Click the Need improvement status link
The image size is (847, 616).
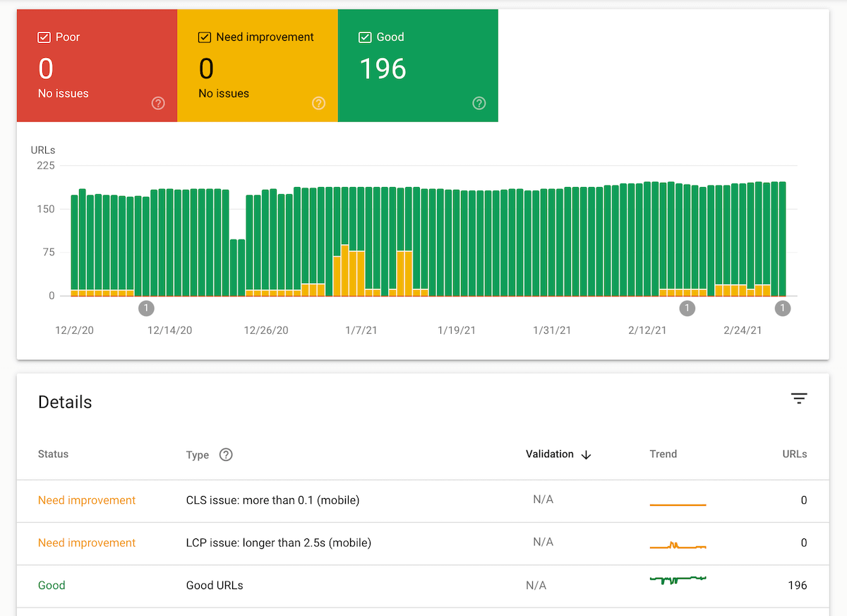point(87,500)
